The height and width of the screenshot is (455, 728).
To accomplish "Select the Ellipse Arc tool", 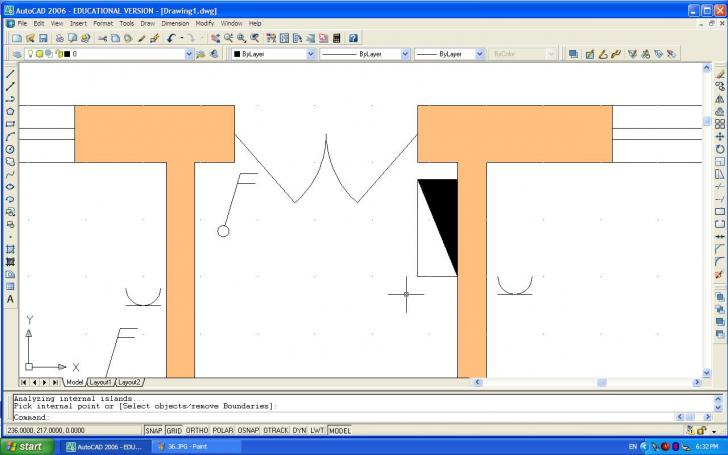I will (10, 199).
